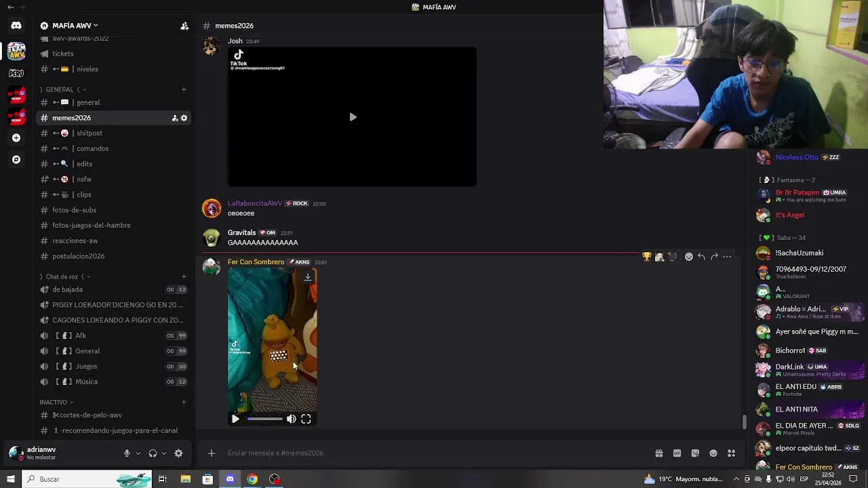
Task: Reply to Fer Con Sombrero's message
Action: click(x=701, y=257)
